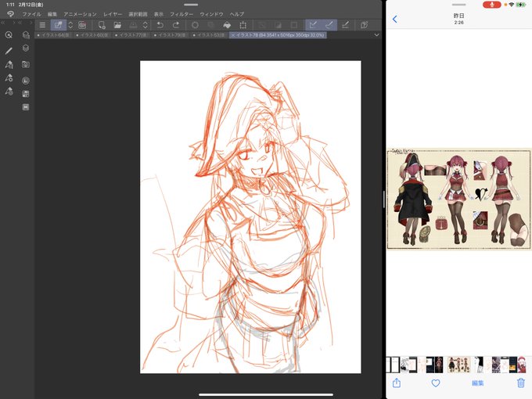Toggle the highlighted edit-canvas toolbar button
This screenshot has width=532, height=399.
59,25
